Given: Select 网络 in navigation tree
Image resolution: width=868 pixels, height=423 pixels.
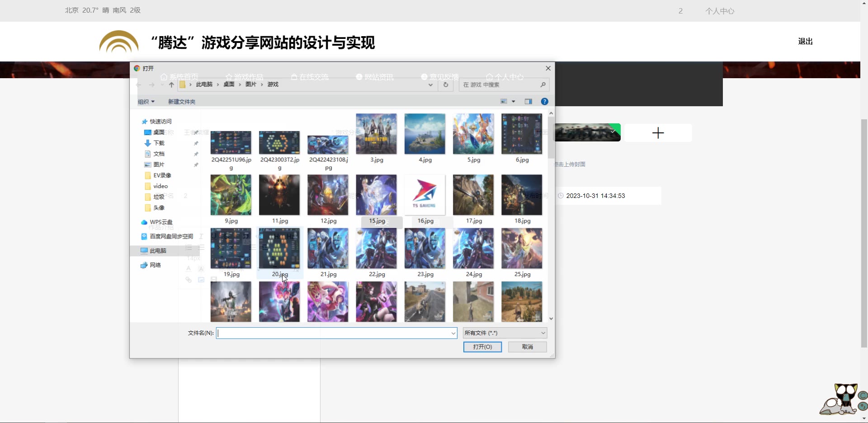Looking at the screenshot, I should coord(151,265).
